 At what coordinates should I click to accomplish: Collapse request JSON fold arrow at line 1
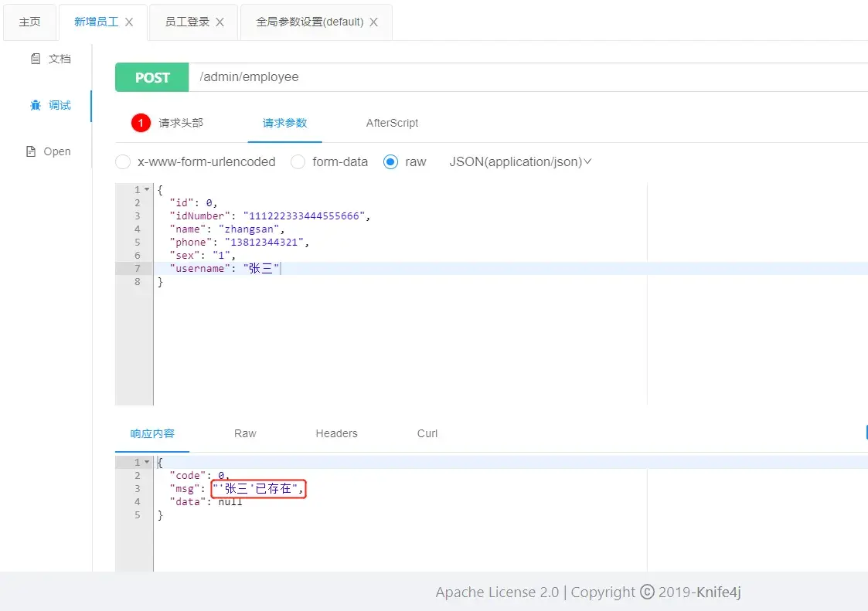coord(147,190)
